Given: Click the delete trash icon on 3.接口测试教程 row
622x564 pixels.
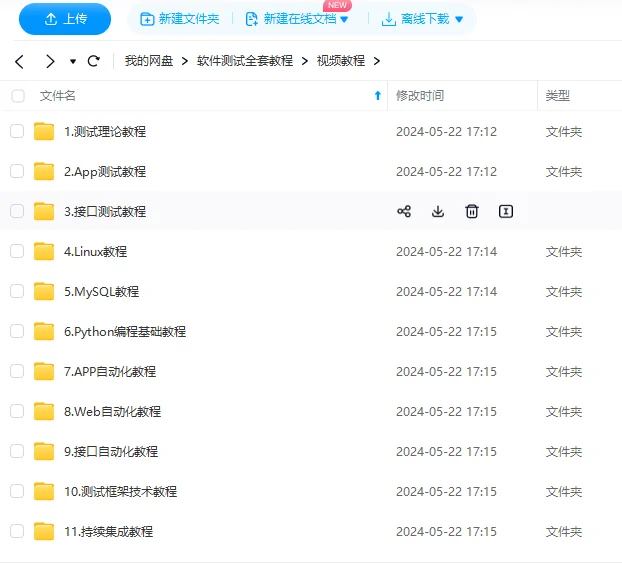Looking at the screenshot, I should (472, 211).
